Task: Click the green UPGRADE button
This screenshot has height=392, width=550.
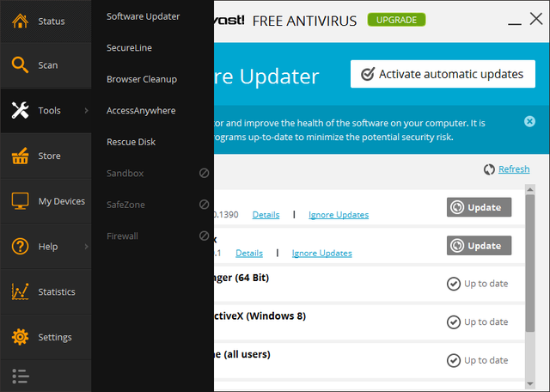Action: click(396, 20)
